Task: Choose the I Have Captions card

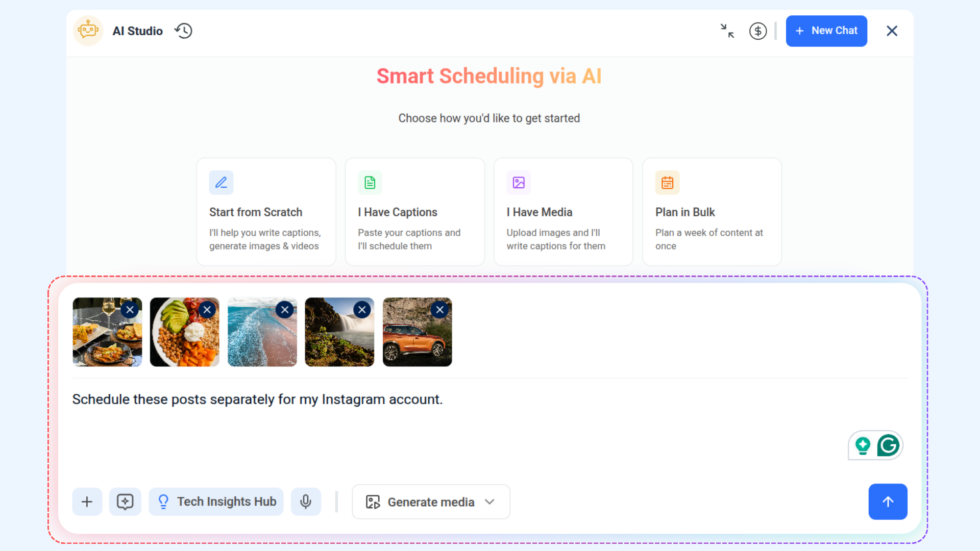Action: point(415,212)
